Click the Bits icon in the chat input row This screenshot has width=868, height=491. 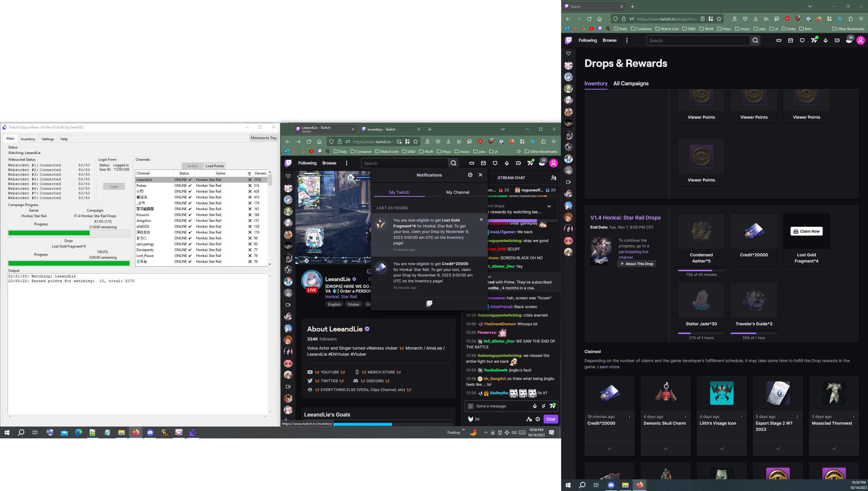[x=535, y=406]
